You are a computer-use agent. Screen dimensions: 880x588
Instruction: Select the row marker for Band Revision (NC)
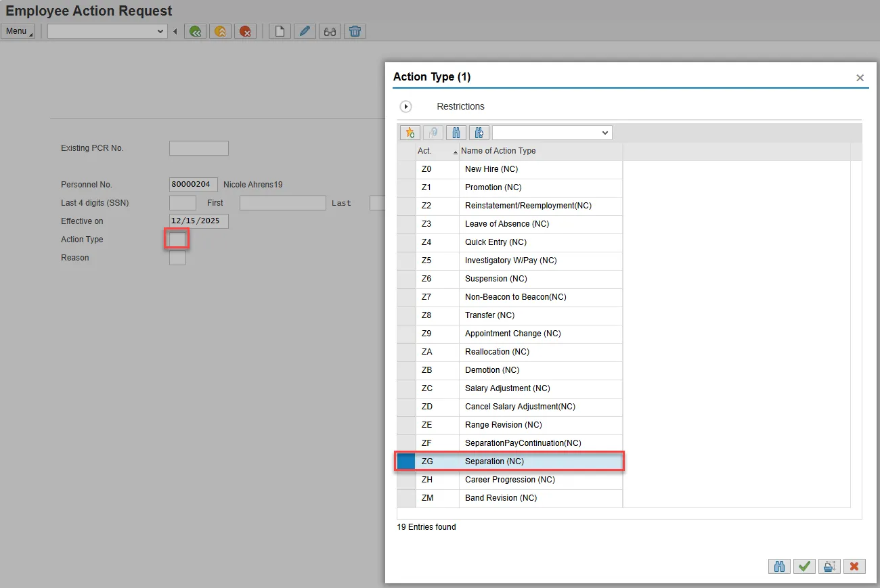coord(406,498)
